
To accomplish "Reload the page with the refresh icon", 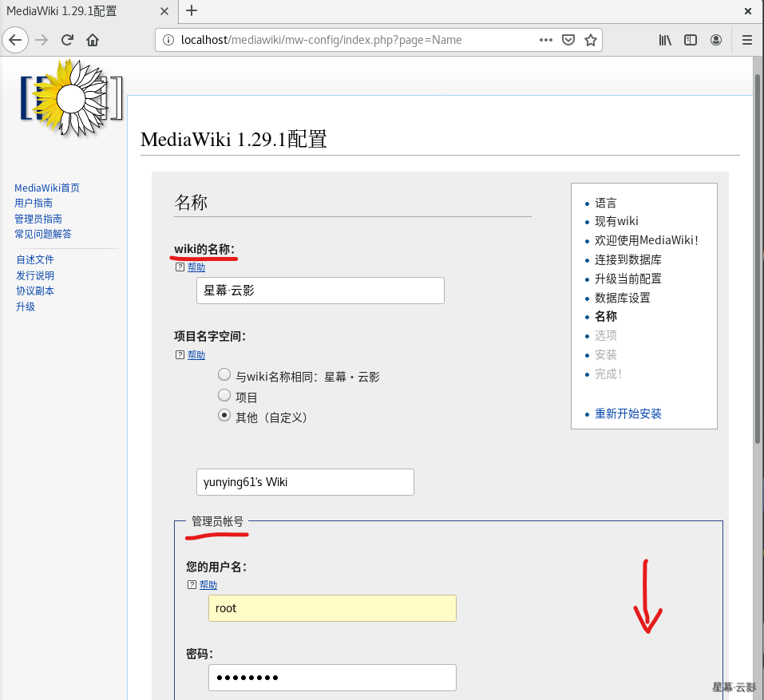I will coord(68,40).
